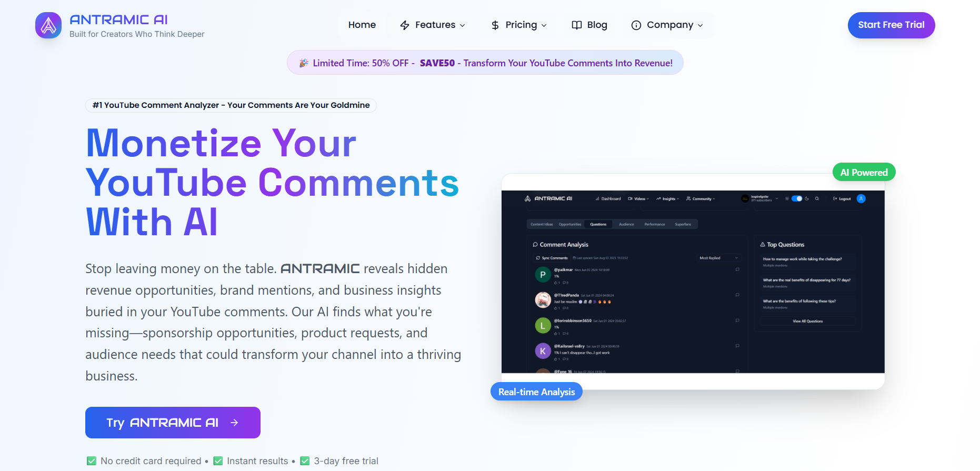The image size is (980, 471).
Task: Switch to the Performance tab in the preview
Action: click(655, 224)
